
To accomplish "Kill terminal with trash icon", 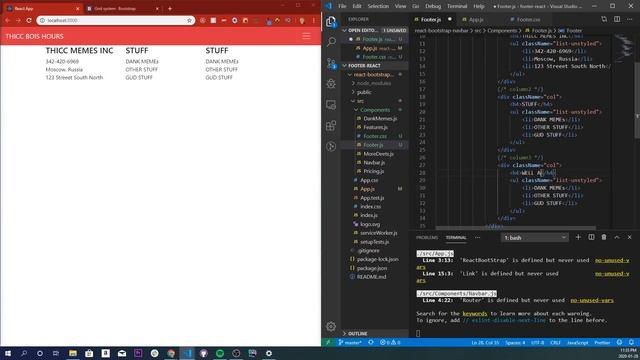I will (x=604, y=237).
